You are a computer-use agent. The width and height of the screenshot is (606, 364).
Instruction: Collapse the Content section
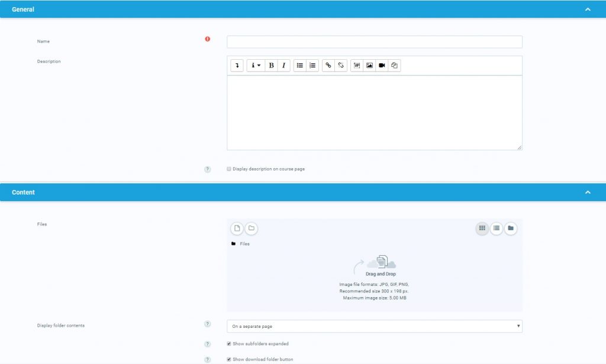(587, 192)
